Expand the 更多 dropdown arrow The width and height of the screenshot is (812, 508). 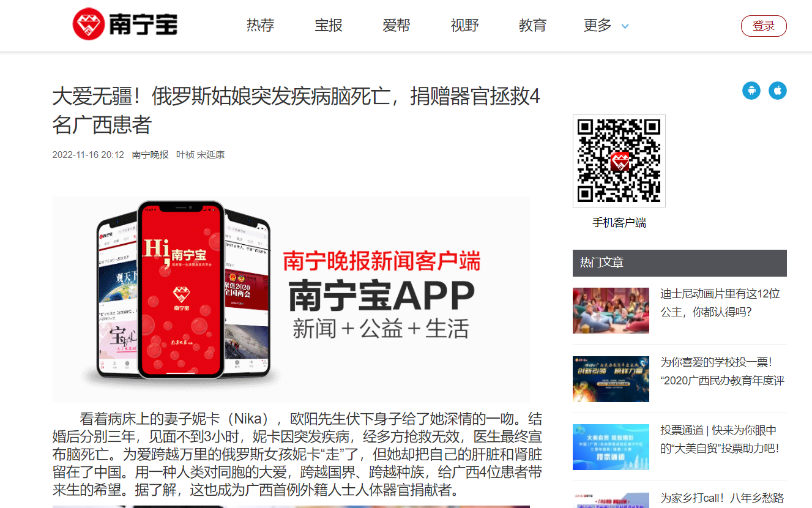[x=625, y=26]
